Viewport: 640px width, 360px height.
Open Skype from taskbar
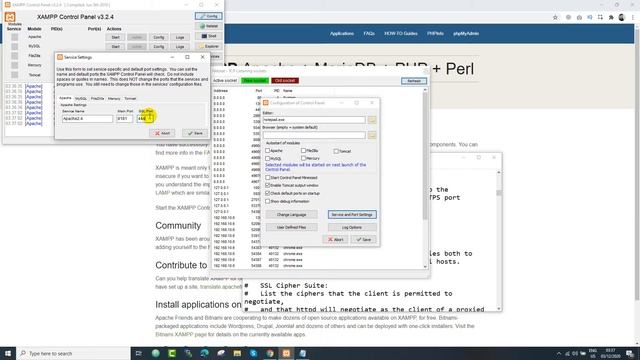coord(253,353)
